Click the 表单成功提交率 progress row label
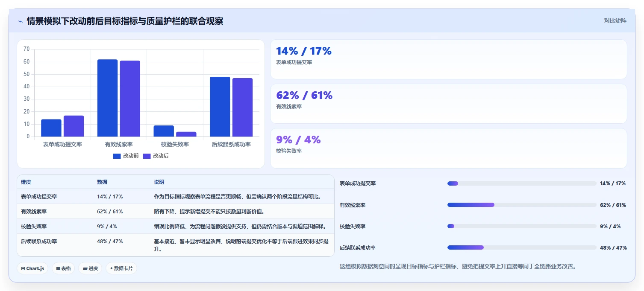 pyautogui.click(x=358, y=183)
